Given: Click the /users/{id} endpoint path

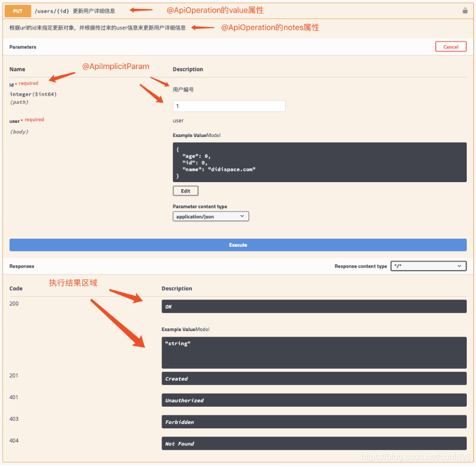Looking at the screenshot, I should coord(52,11).
